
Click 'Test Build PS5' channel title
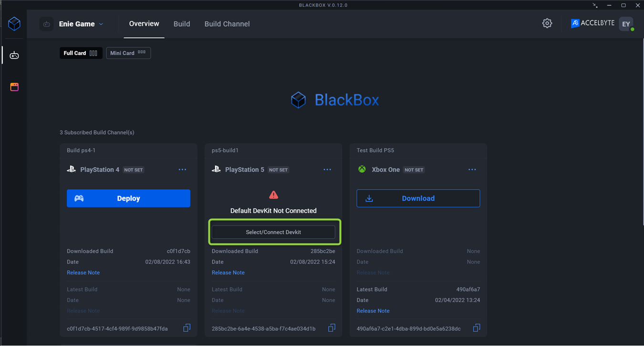[x=375, y=150]
